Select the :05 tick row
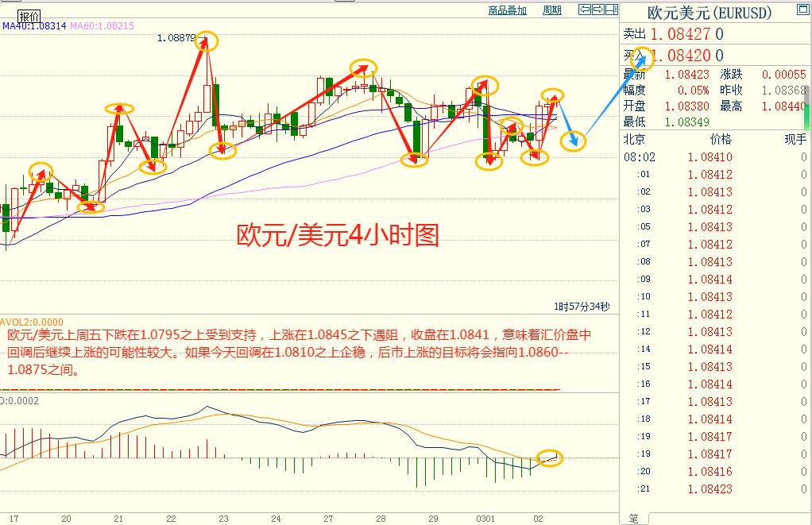Image resolution: width=812 pixels, height=525 pixels. (x=715, y=227)
